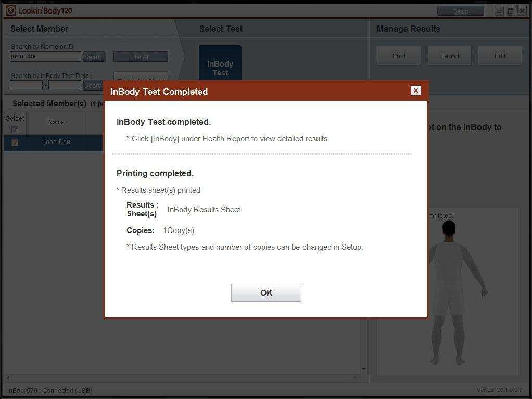Screen dimensions: 532x399
Task: Click the Select Member heading
Action: point(40,29)
